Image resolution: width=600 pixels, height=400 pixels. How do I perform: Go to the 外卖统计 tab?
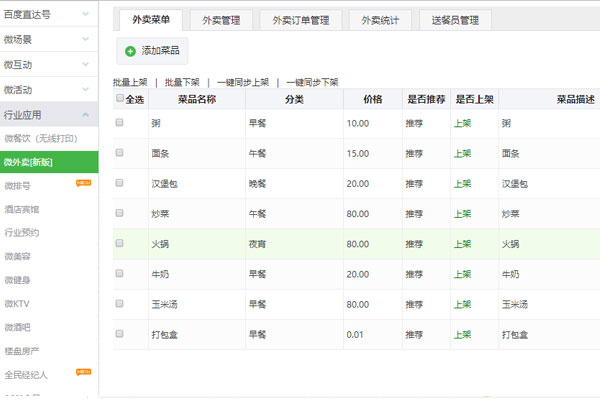click(380, 20)
